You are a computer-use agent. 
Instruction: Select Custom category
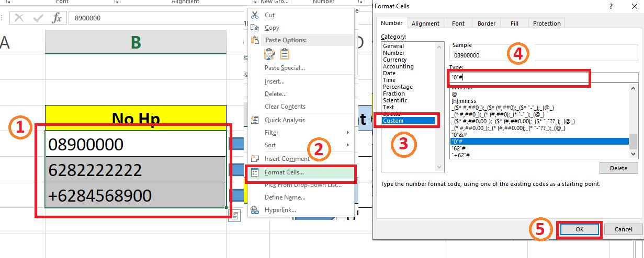[x=408, y=121]
